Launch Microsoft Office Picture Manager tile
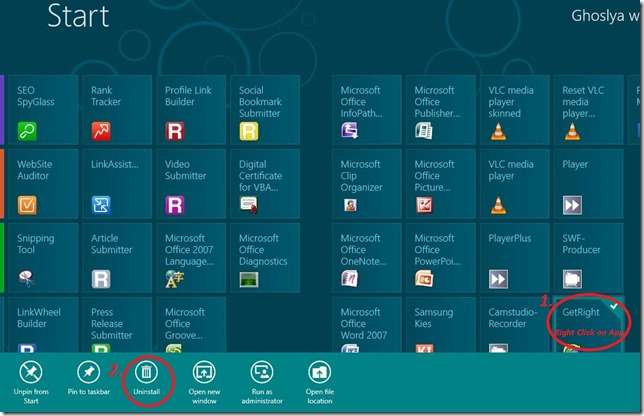Image resolution: width=644 pixels, height=416 pixels. coord(440,184)
